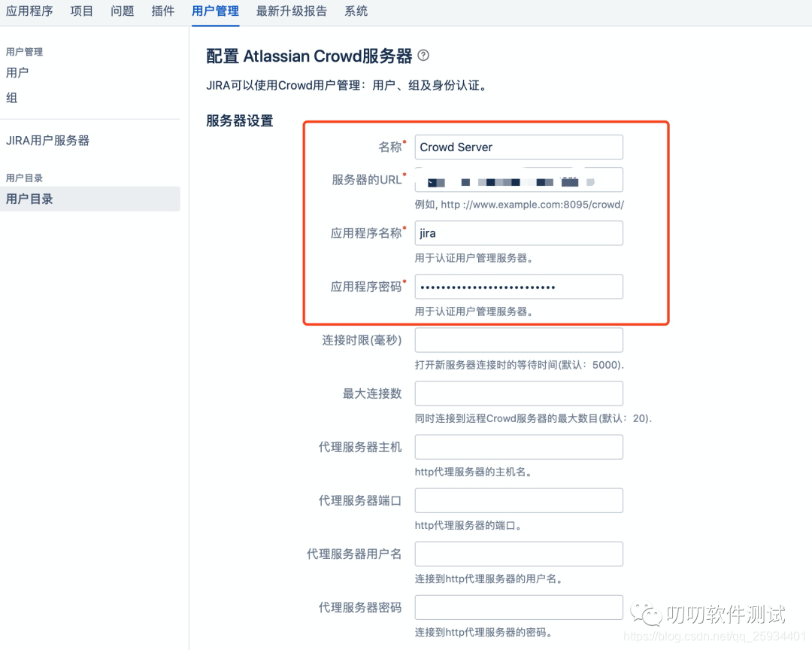This screenshot has width=812, height=650.
Task: Focus the 连接时限(毫秒) input field
Action: pos(519,340)
